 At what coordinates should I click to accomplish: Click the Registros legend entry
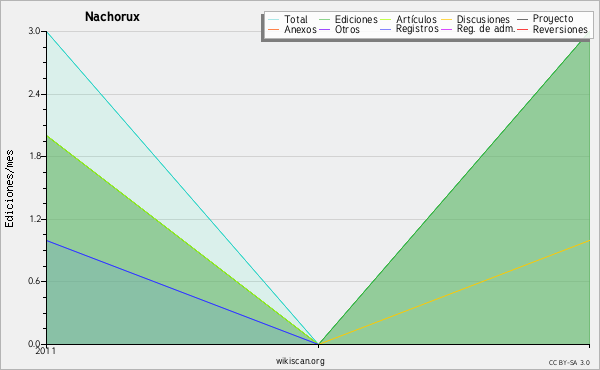[409, 29]
